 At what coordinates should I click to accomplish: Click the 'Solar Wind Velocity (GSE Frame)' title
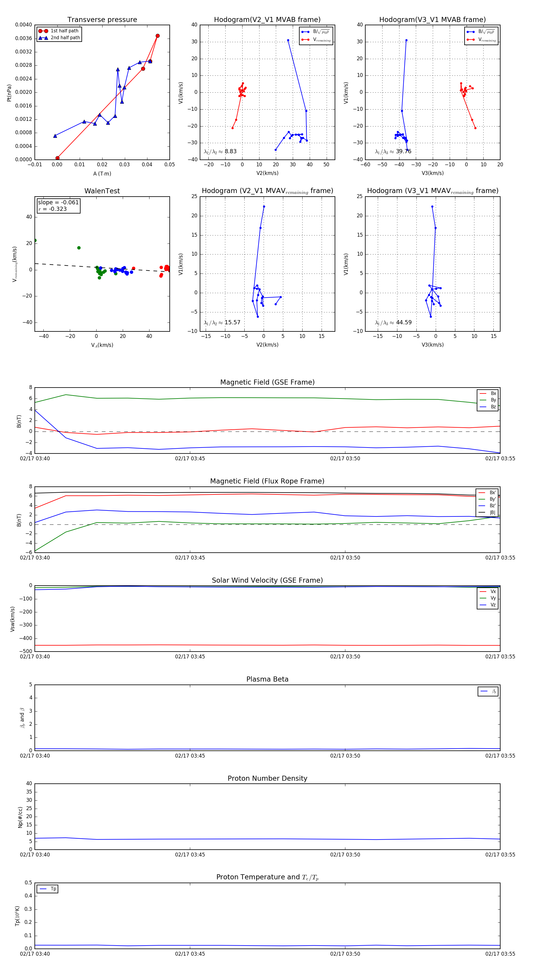tap(267, 580)
